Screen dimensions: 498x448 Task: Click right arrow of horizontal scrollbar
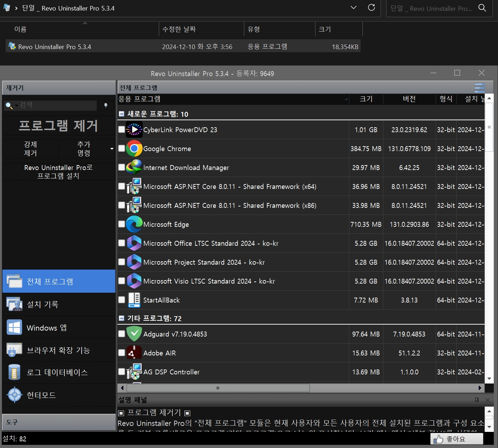(x=480, y=388)
